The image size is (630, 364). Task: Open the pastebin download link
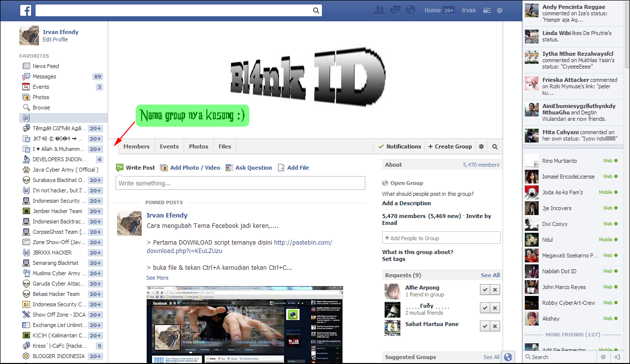pos(239,247)
